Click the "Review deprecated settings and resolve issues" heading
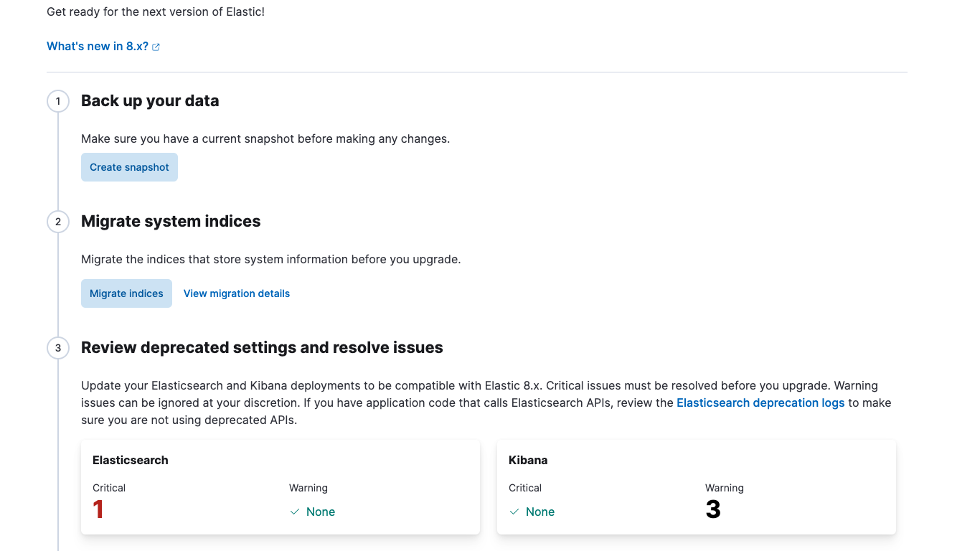Viewport: 980px width, 551px height. click(261, 347)
